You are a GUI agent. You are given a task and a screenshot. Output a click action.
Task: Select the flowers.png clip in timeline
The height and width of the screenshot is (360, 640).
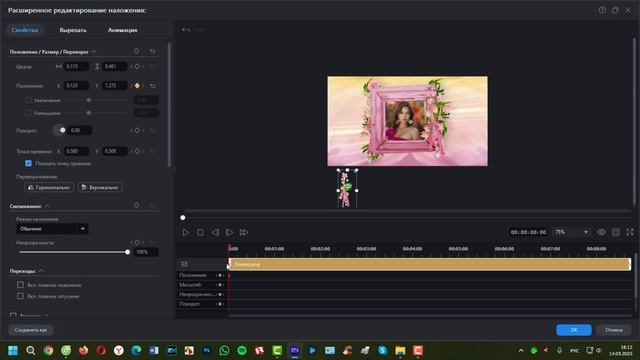[430, 264]
